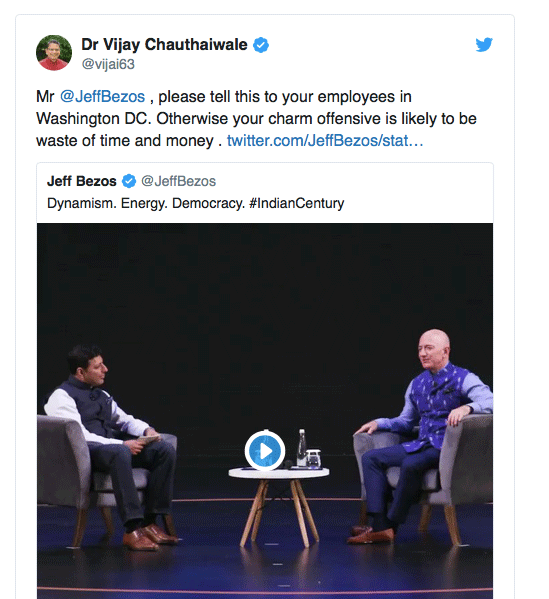Click verified badge next to Jeff Bezos
This screenshot has height=599, width=549.
(x=129, y=181)
